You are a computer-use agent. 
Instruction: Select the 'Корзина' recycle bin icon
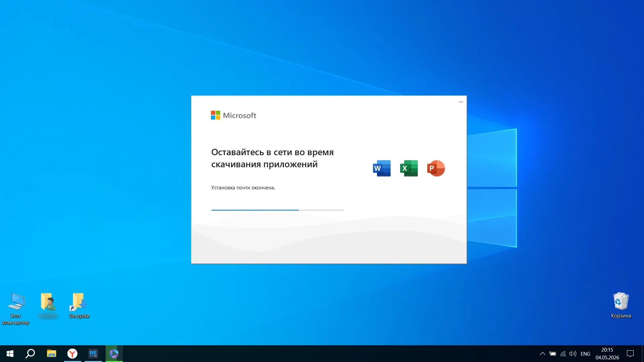[621, 305]
